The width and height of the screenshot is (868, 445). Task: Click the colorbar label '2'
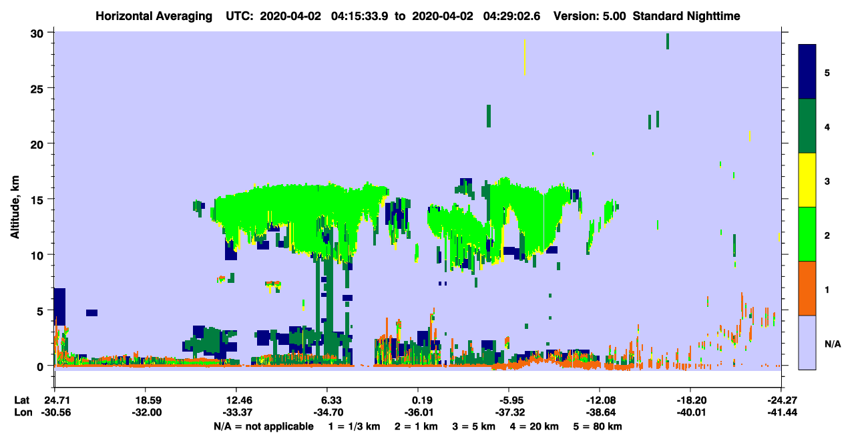(x=827, y=235)
